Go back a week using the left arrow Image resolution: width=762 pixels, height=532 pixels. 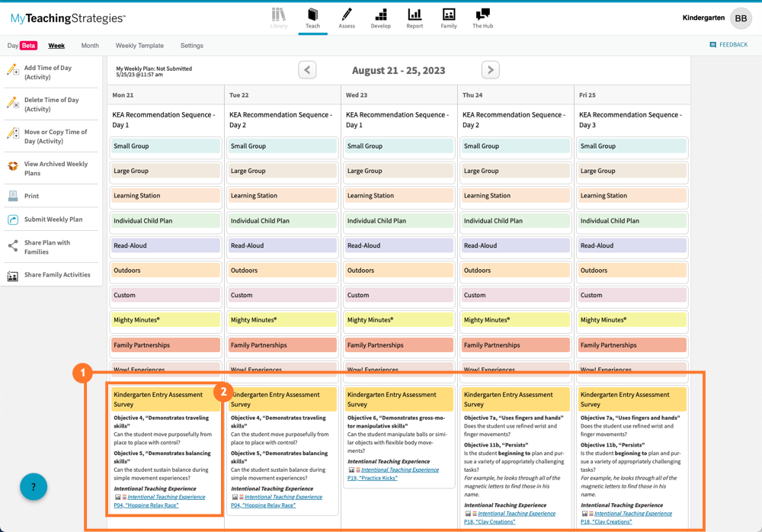pyautogui.click(x=307, y=69)
